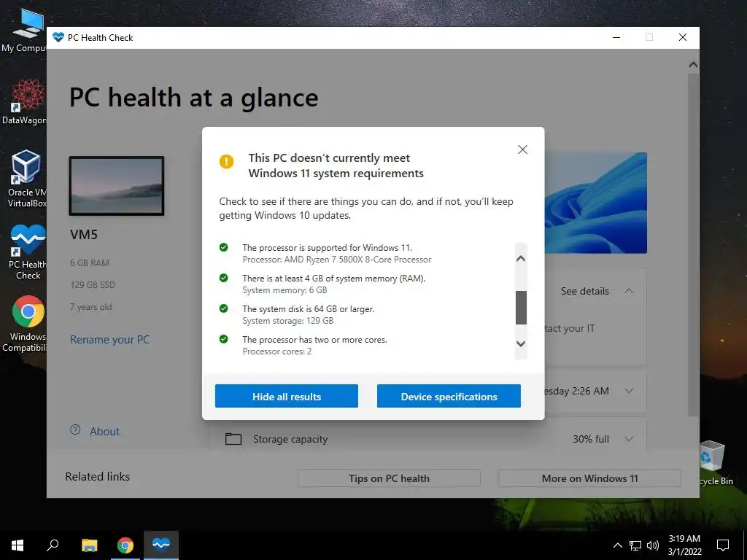The image size is (747, 560).
Task: Click the Storage capacity folder icon
Action: point(233,438)
